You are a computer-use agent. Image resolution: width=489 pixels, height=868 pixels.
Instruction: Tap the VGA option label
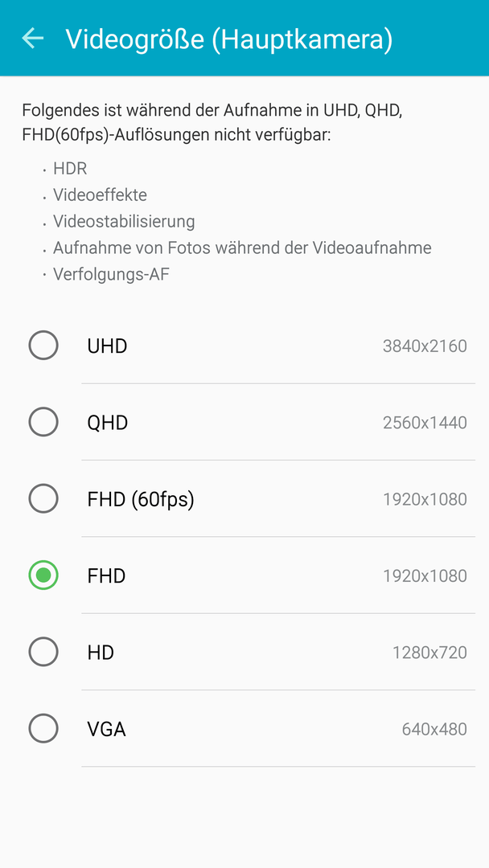tap(106, 730)
